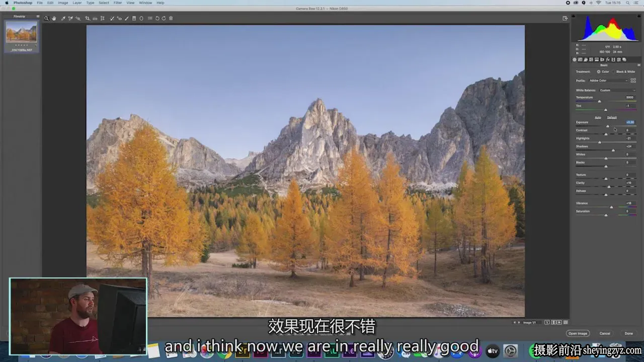Activate the Transform tool
The width and height of the screenshot is (644, 362).
click(x=102, y=19)
